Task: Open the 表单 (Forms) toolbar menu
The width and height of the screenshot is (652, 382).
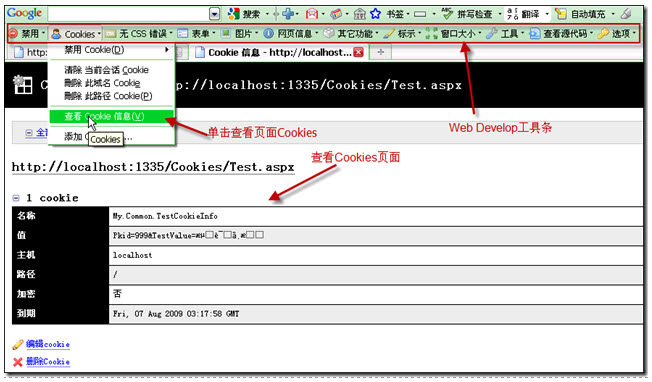Action: (196, 34)
